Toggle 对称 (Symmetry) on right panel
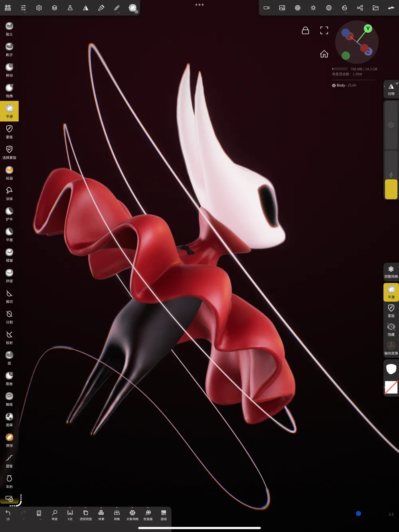The image size is (399, 532). [391, 89]
